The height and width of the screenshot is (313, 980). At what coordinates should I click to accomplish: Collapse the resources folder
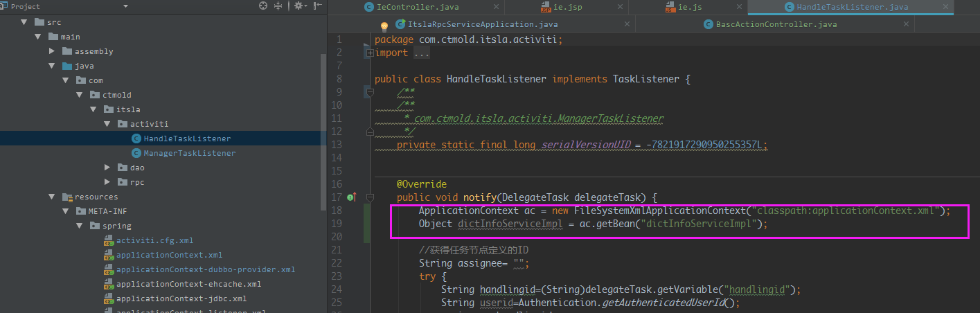52,197
